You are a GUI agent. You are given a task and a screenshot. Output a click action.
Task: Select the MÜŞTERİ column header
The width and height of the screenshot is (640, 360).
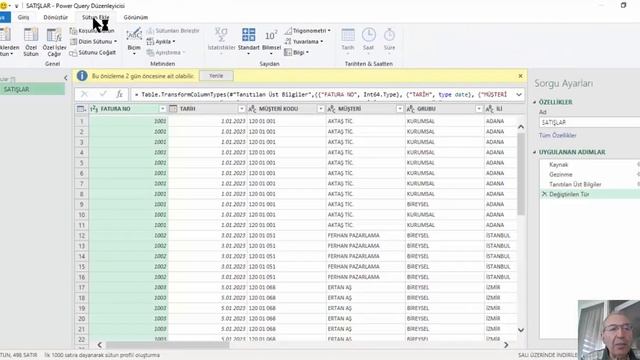click(349, 109)
